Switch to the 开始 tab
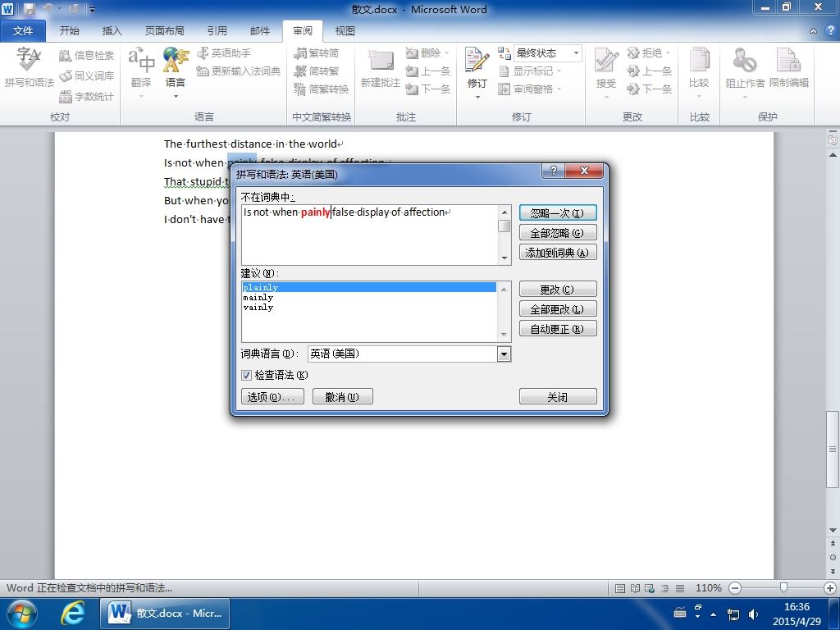 69,30
